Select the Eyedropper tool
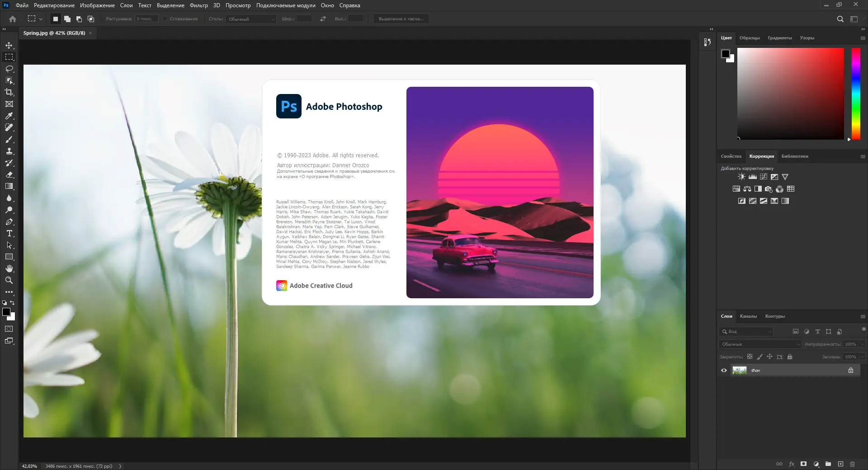This screenshot has height=470, width=868. pyautogui.click(x=9, y=116)
